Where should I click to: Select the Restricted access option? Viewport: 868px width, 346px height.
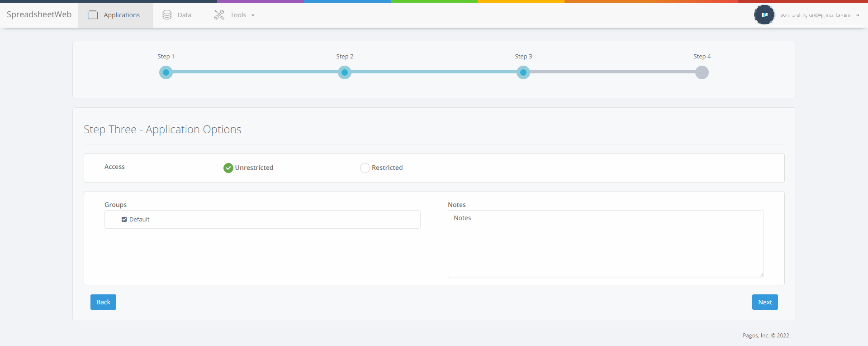tap(365, 168)
